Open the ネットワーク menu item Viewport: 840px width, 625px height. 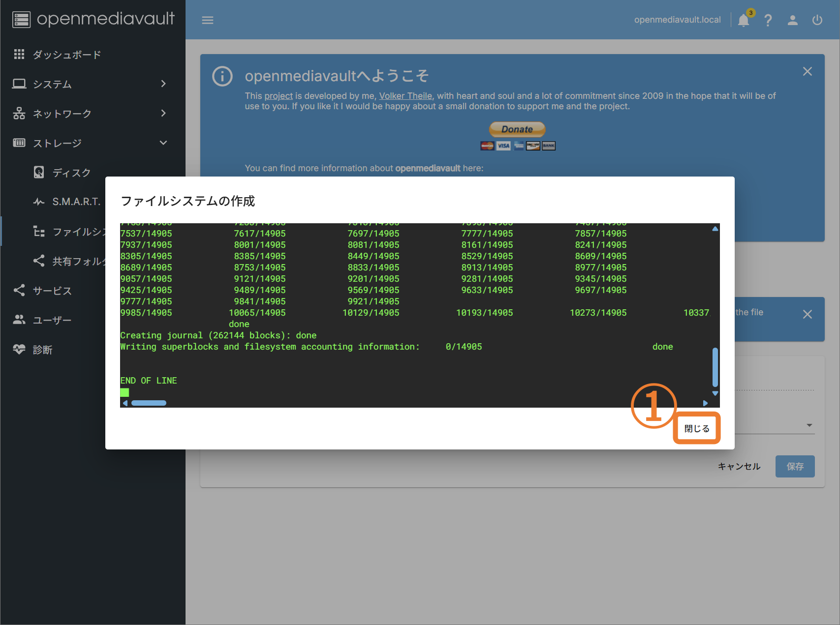click(93, 114)
